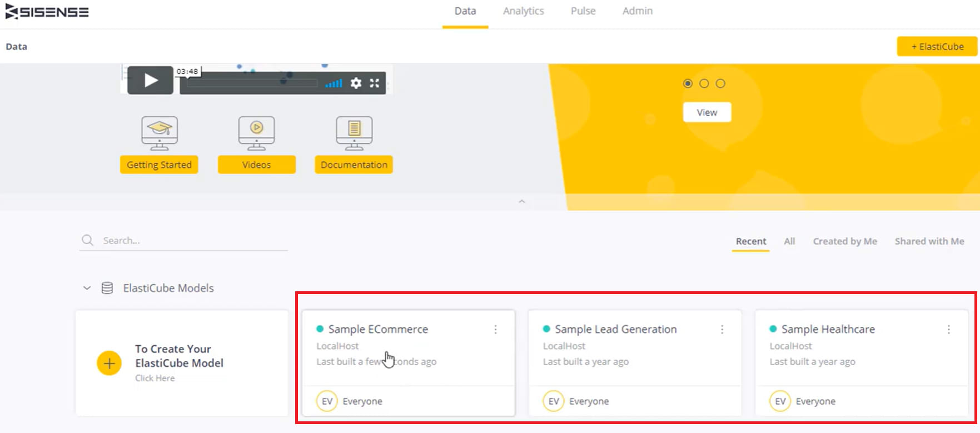Screen dimensions: 980x433
Task: Switch to the Admin tab
Action: pyautogui.click(x=638, y=11)
